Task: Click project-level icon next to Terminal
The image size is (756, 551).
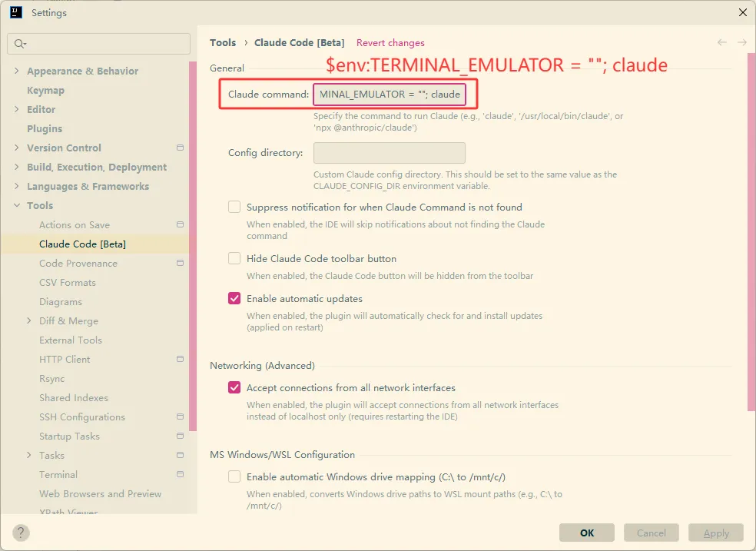Action: point(181,474)
